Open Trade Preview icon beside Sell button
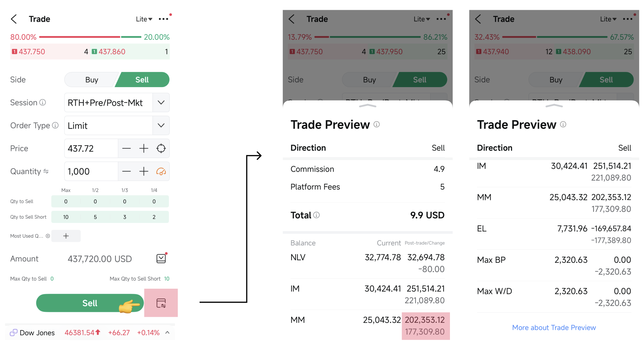Screen dimensions: 644x347 [161, 303]
